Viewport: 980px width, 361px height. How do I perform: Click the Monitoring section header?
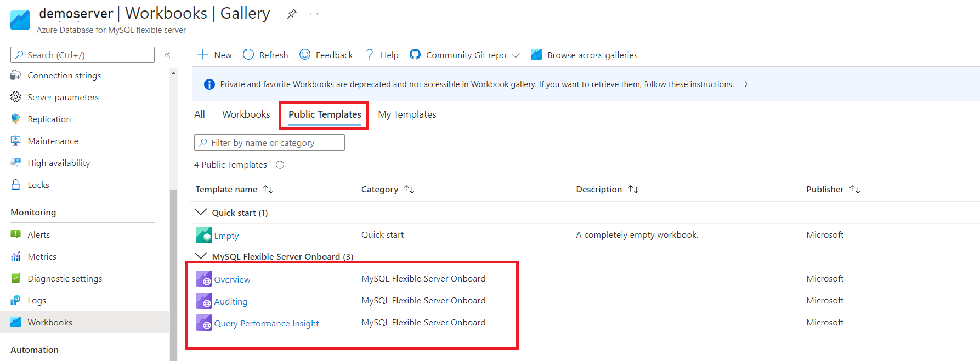coord(33,212)
